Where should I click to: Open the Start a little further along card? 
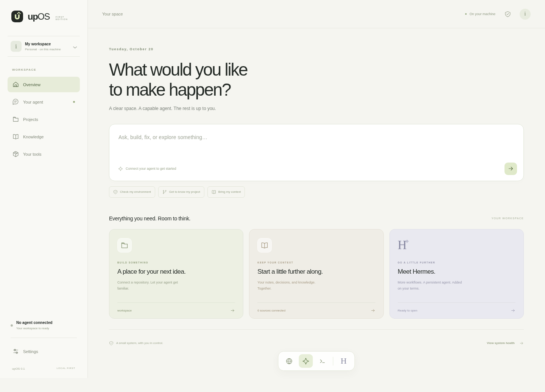pyautogui.click(x=316, y=274)
